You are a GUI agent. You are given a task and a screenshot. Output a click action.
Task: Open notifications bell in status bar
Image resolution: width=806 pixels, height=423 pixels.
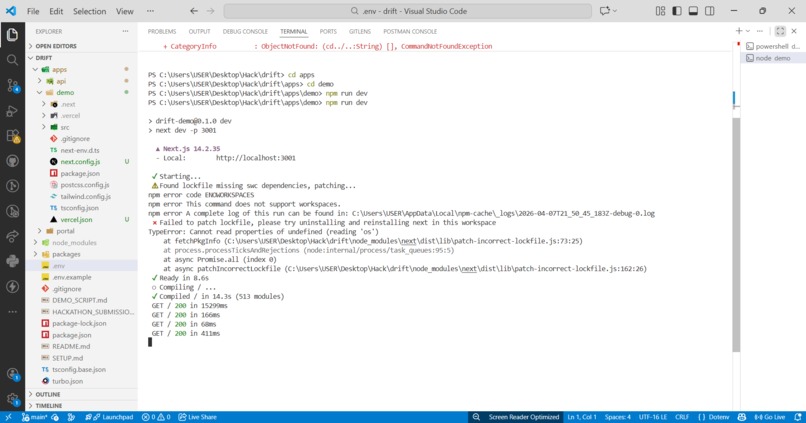[x=797, y=417]
